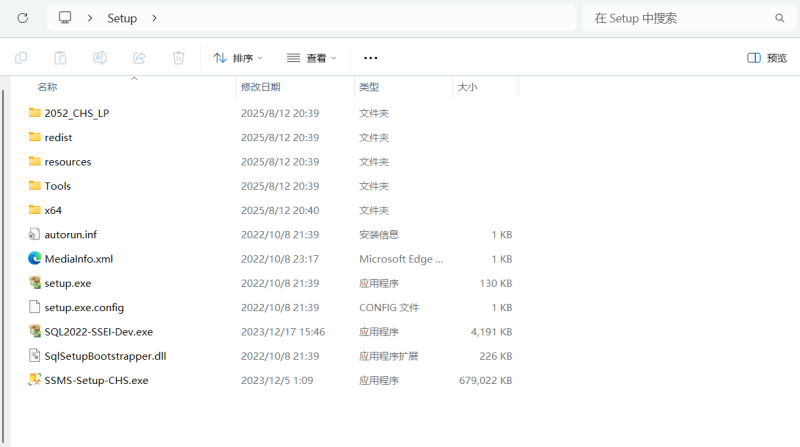Viewport: 800px width, 447px height.
Task: Expand the chevron after Setup in breadcrumb
Action: (154, 18)
